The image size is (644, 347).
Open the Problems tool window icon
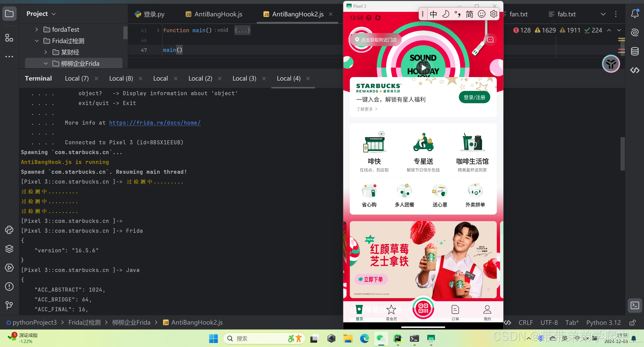(9, 286)
